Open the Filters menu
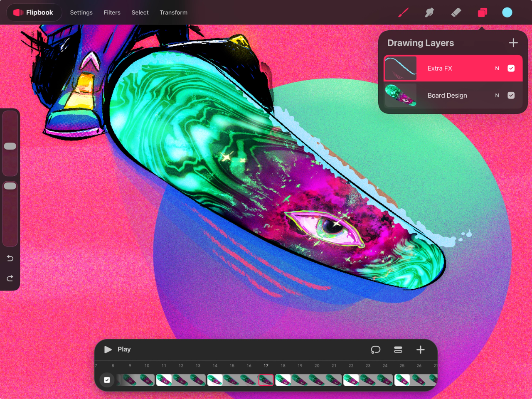 [x=112, y=12]
